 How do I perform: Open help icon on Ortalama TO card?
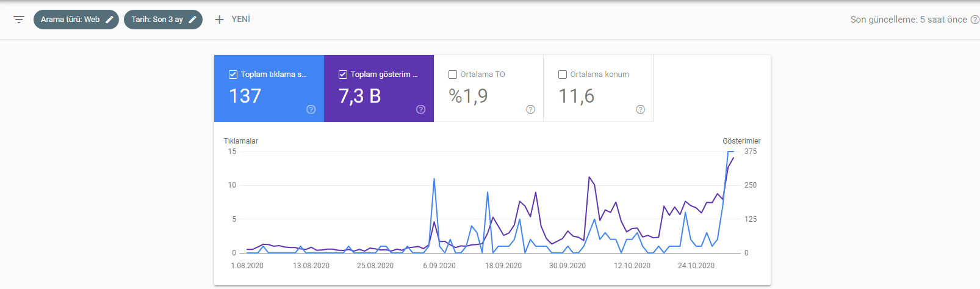(530, 109)
